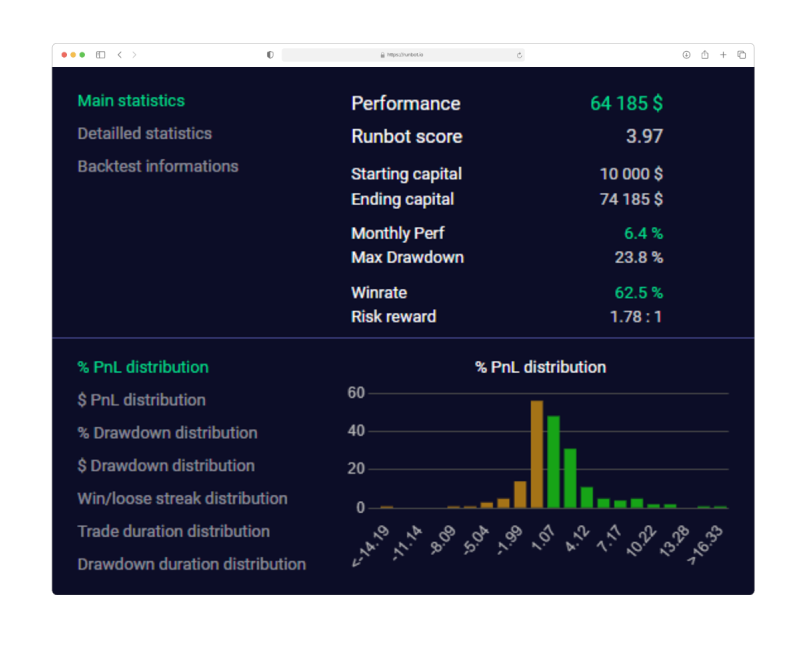Open Detailled statistics
The width and height of the screenshot is (806, 646).
[144, 133]
